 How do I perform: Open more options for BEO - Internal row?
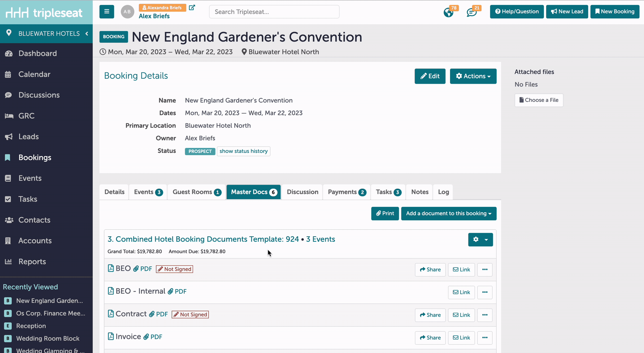(x=485, y=292)
